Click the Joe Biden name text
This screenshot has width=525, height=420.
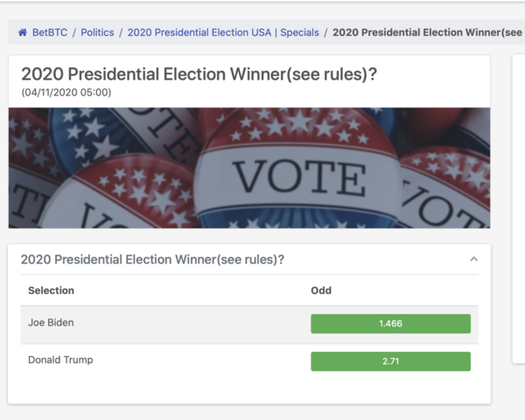pyautogui.click(x=51, y=323)
